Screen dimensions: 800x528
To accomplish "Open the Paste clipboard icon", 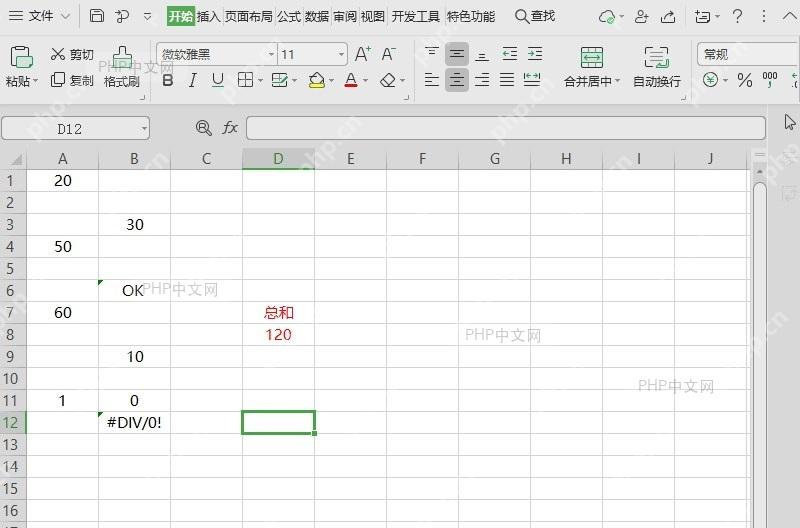I will (21, 57).
